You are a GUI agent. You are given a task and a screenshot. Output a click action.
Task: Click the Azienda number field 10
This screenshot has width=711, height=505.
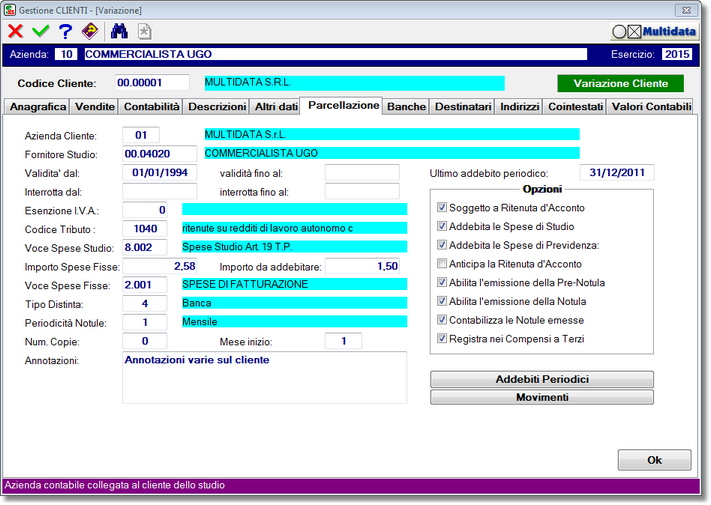tap(66, 54)
